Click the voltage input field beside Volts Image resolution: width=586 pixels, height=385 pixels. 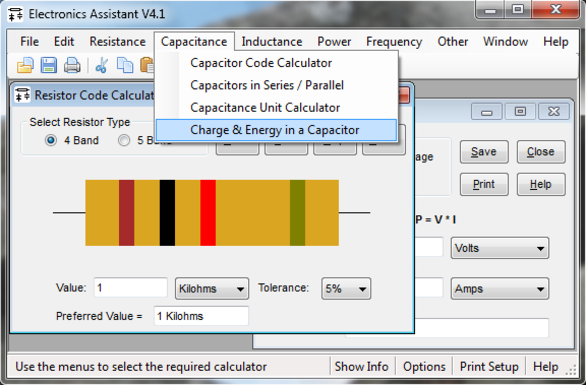[x=429, y=247]
